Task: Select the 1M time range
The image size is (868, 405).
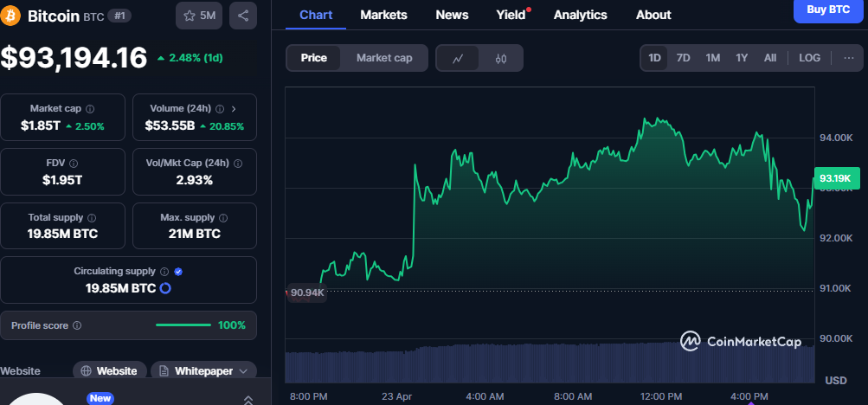Action: click(x=713, y=57)
